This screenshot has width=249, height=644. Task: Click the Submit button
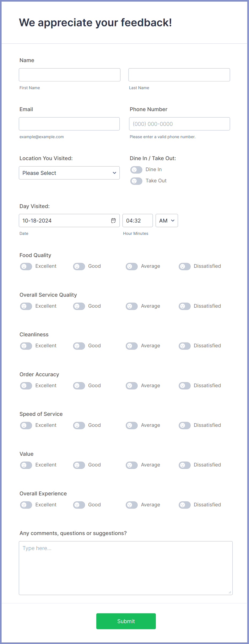click(126, 621)
